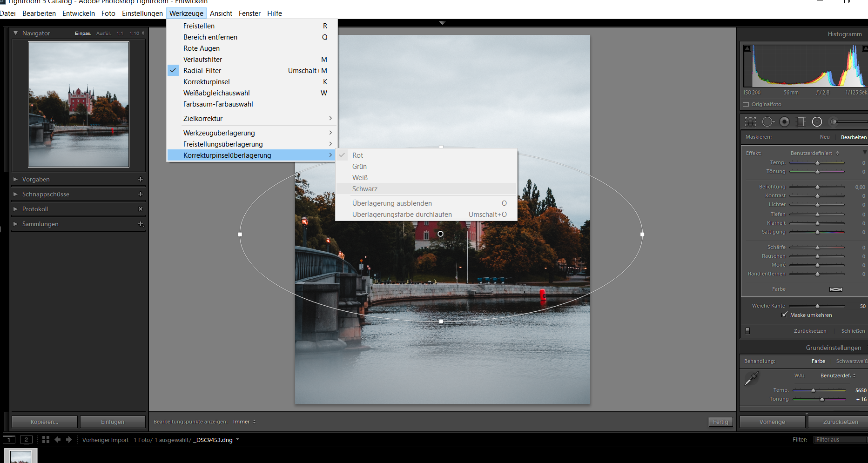The width and height of the screenshot is (868, 463).
Task: Open the Hilfe menu
Action: 274,13
